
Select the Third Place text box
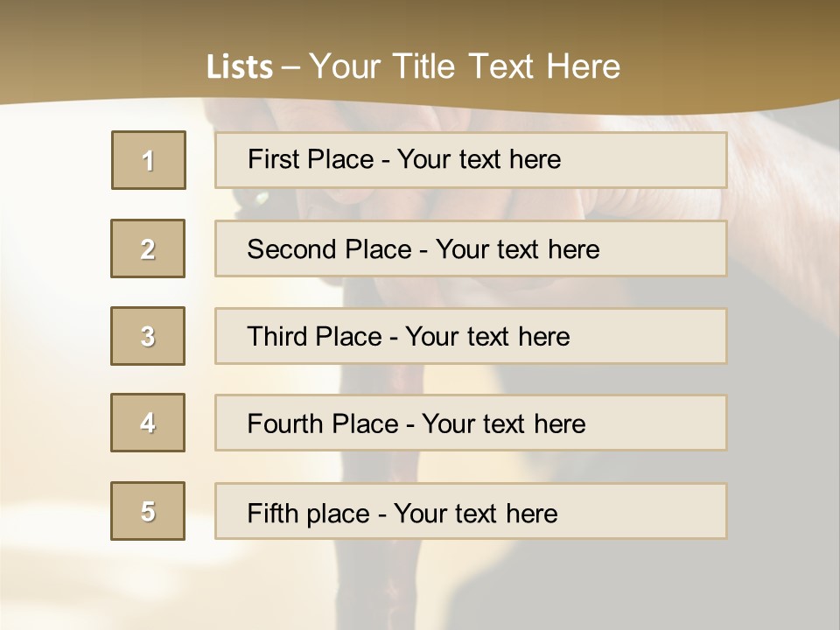(471, 336)
